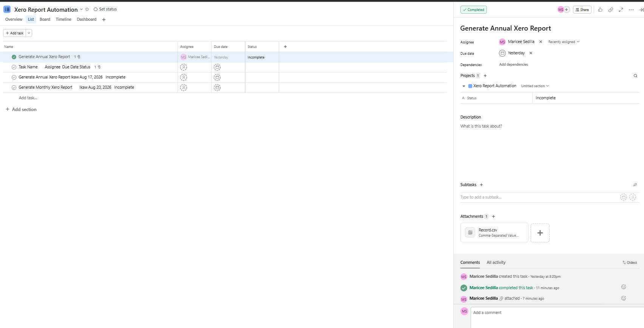Assign the Task Name row via assignee icon

pos(184,67)
